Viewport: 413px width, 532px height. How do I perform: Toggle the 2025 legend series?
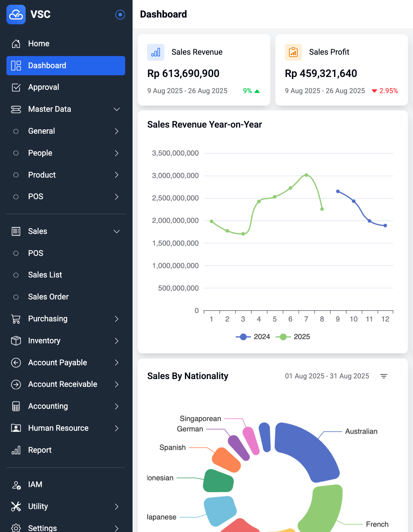click(x=293, y=337)
